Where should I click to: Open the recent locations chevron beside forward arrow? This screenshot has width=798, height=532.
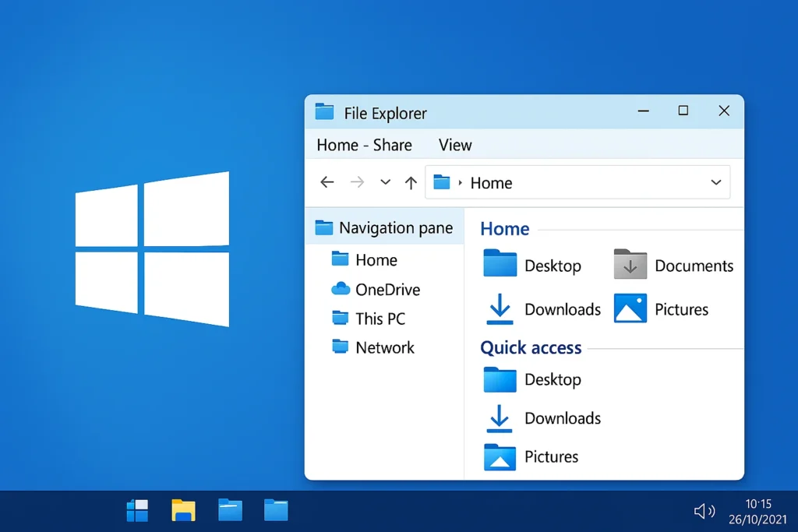click(385, 182)
